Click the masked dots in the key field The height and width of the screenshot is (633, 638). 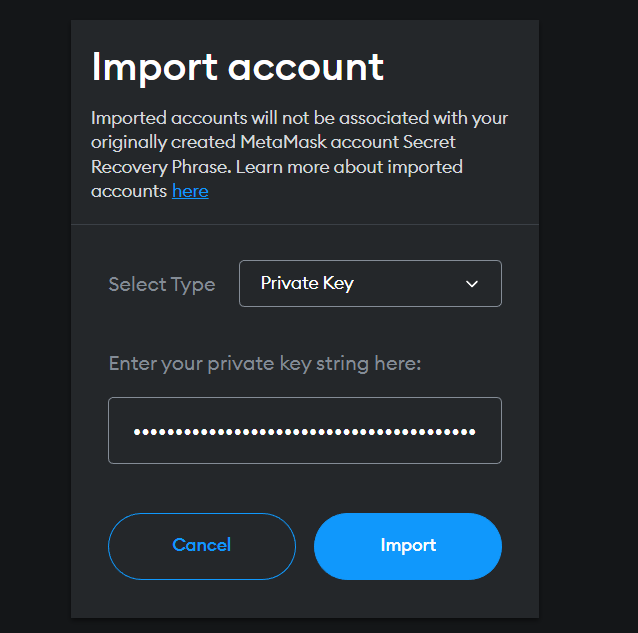click(x=305, y=432)
